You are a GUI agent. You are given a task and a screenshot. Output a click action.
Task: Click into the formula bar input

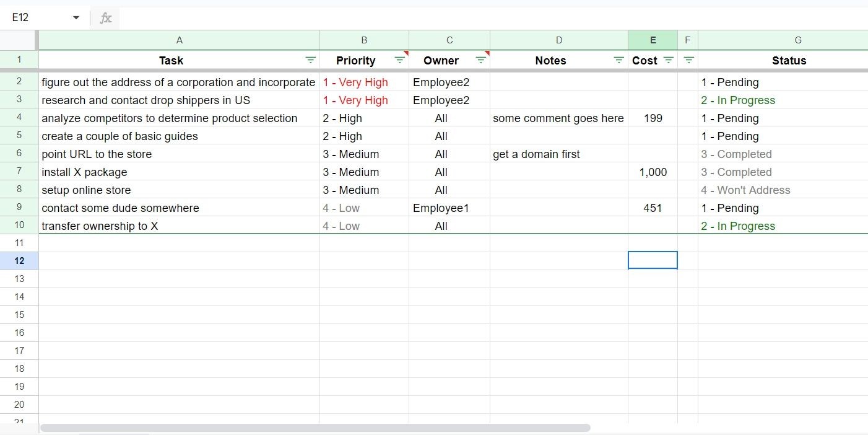(x=493, y=18)
